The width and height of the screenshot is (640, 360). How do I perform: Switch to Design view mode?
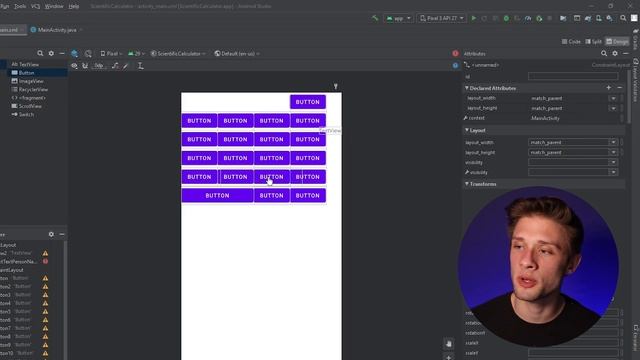point(618,41)
